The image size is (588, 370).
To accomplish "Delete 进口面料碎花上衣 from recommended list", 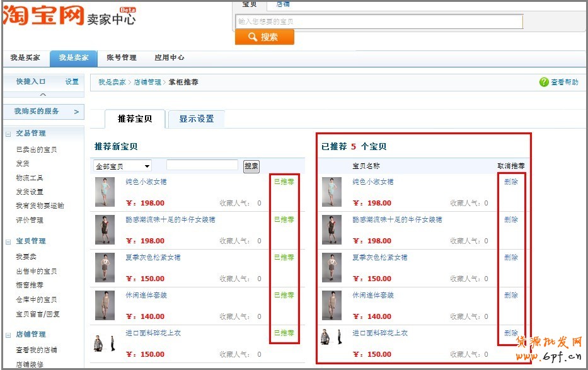I will 510,333.
